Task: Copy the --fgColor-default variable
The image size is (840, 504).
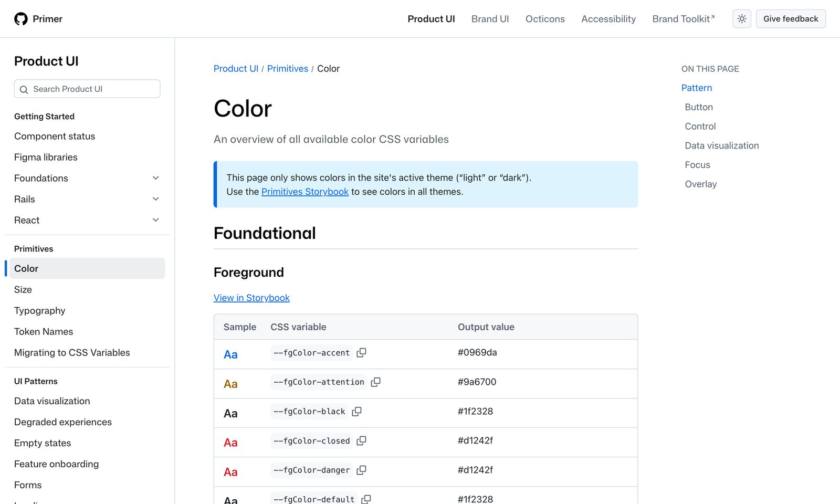Action: 366,499
